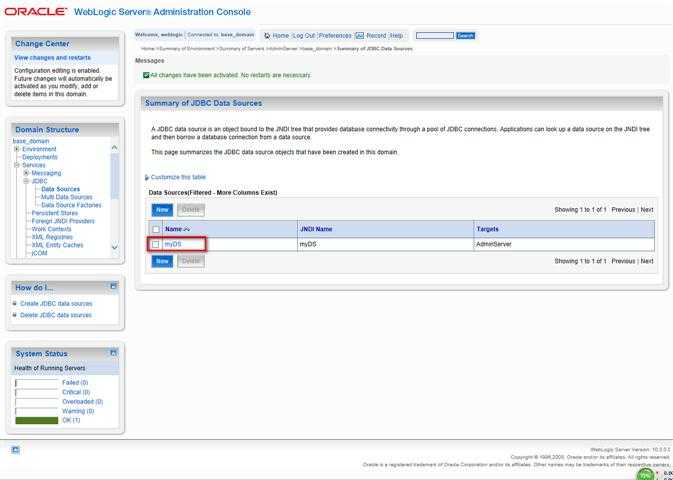The height and width of the screenshot is (480, 673).
Task: Click the green status badge at bottom right
Action: [x=645, y=475]
